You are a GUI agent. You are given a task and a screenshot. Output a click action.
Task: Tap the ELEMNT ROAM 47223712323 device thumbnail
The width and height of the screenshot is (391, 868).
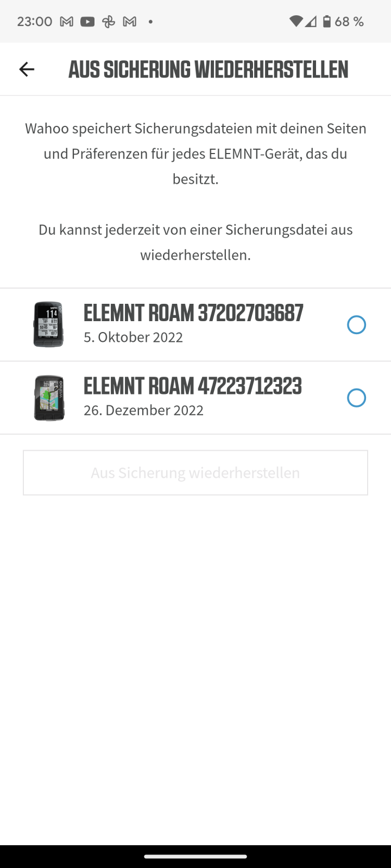point(49,398)
